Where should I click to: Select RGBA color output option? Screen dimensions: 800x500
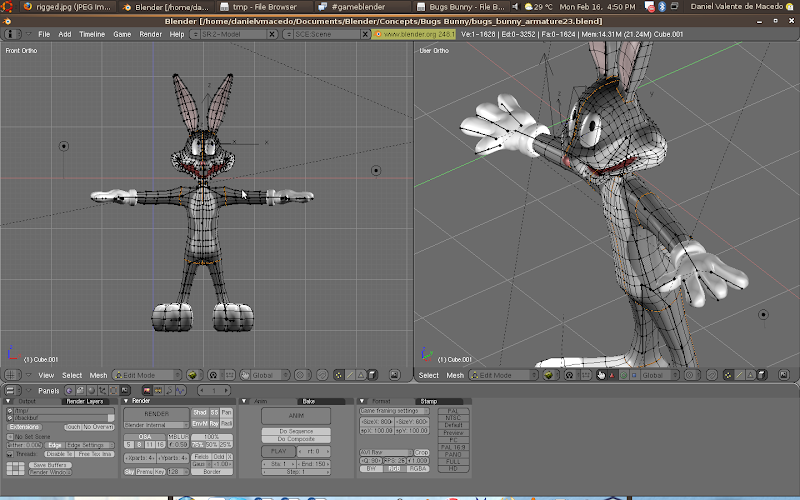pos(418,469)
